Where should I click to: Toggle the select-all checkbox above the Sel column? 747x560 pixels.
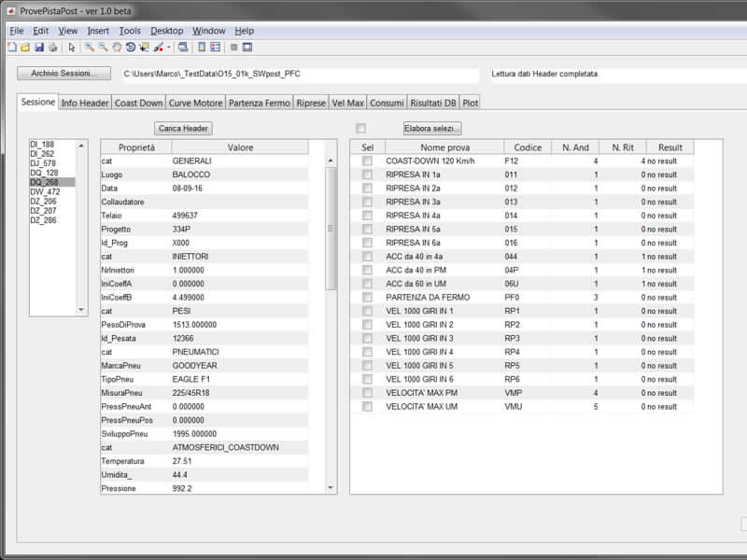tap(360, 128)
